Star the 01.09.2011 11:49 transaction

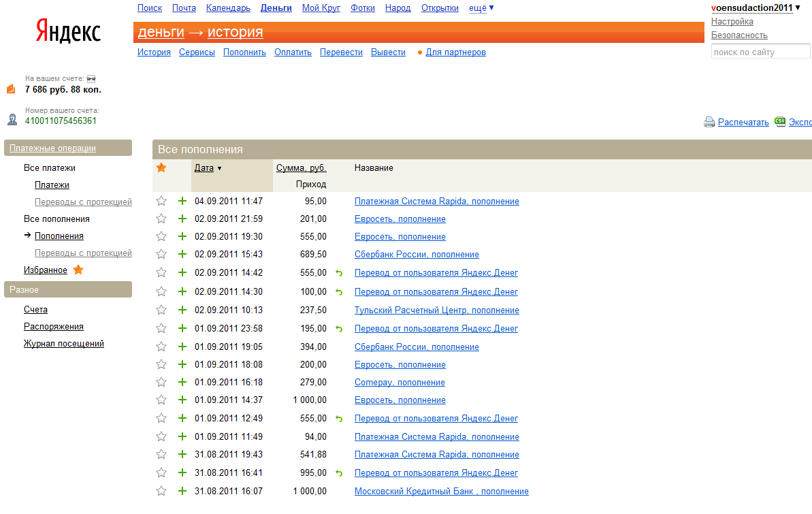click(161, 436)
